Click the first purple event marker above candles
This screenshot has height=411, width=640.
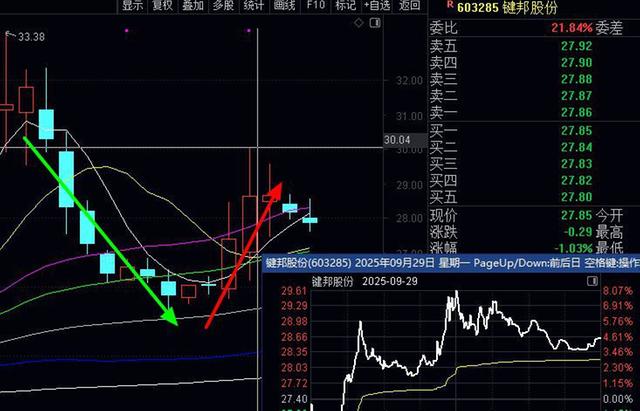[x=127, y=30]
